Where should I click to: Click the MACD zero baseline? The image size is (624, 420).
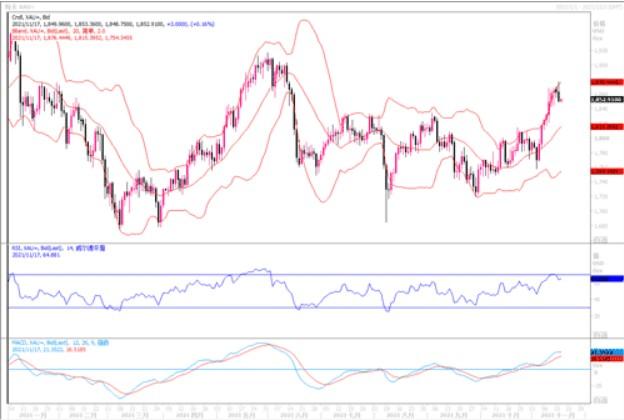300,369
